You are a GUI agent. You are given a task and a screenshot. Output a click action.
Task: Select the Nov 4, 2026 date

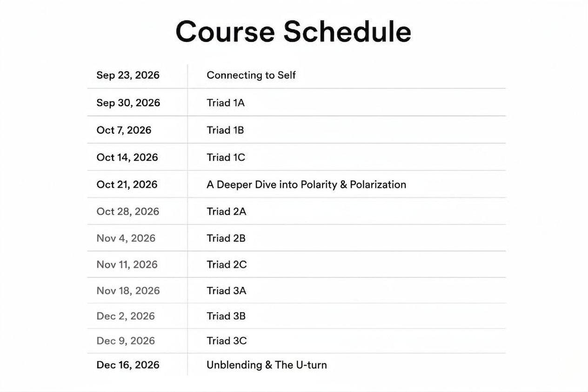point(126,238)
